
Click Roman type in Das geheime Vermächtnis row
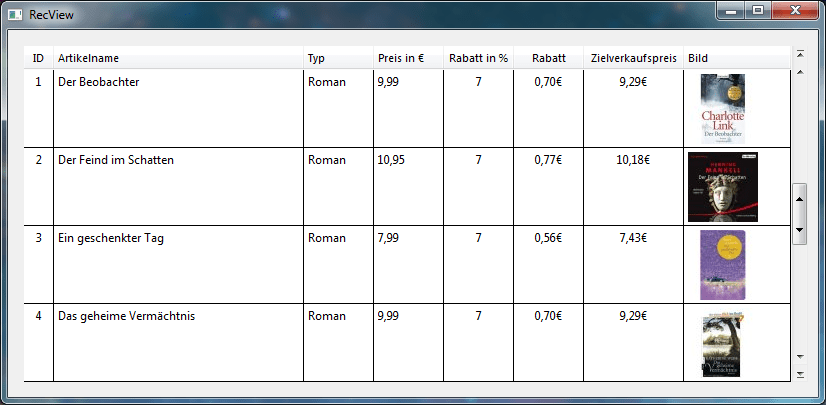pos(327,316)
